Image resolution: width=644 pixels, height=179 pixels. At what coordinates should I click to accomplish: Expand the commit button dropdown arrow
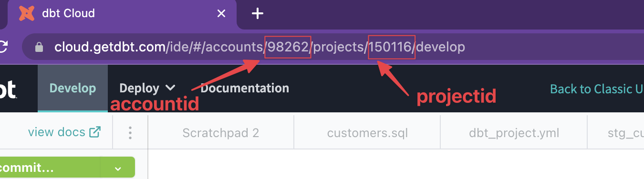118,168
